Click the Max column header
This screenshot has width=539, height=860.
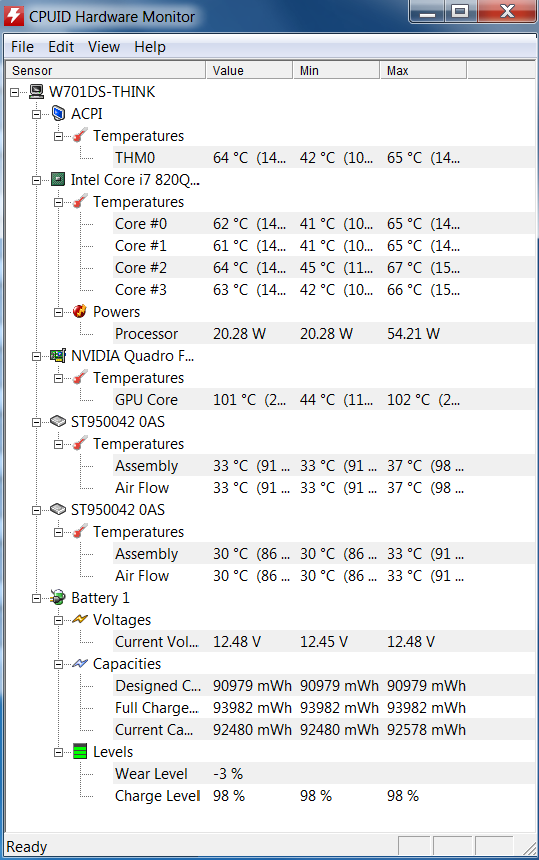423,70
